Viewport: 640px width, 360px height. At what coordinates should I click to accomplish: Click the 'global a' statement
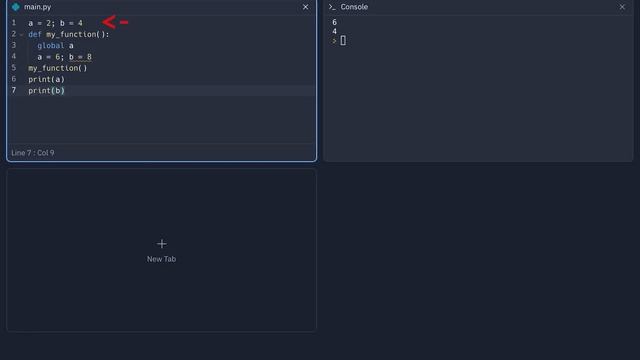(x=56, y=45)
